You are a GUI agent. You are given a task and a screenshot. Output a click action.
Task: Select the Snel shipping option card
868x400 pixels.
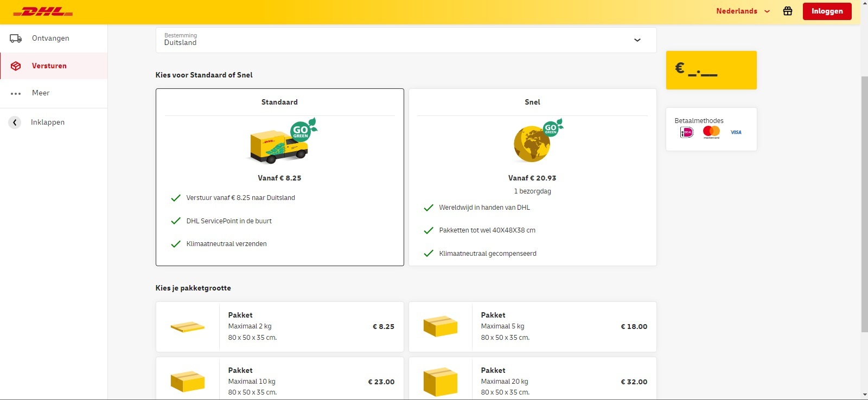[x=532, y=177]
